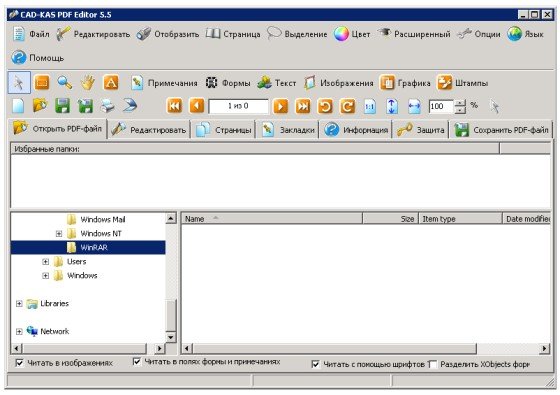This screenshot has height=395, width=560.
Task: Open the Язык menu
Action: point(525,34)
